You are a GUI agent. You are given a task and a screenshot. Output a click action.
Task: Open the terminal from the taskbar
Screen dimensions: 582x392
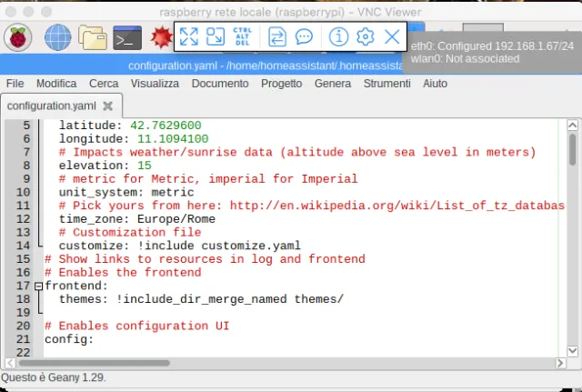pyautogui.click(x=126, y=37)
